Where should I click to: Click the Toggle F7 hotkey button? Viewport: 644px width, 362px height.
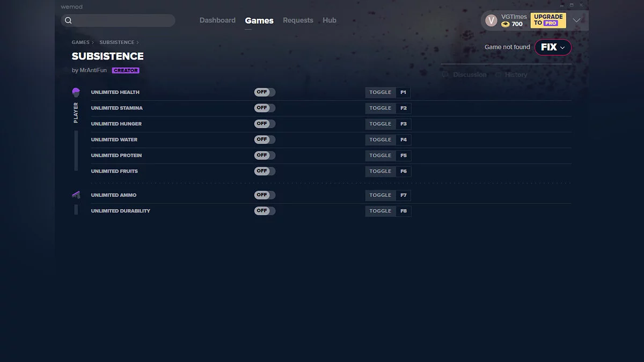click(x=388, y=195)
